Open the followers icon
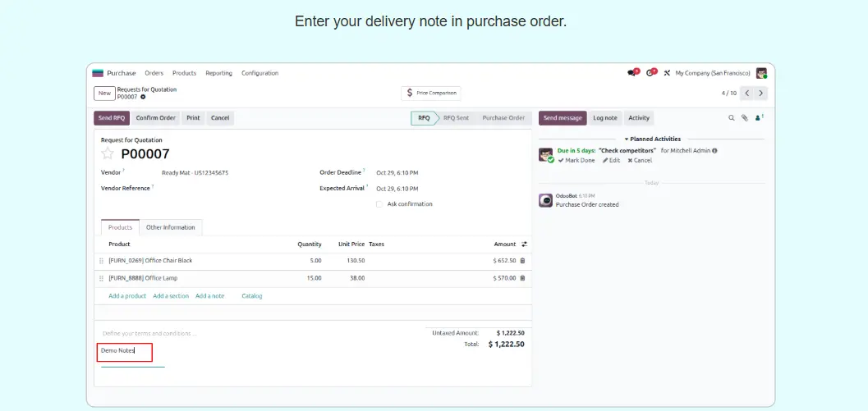 (x=759, y=118)
